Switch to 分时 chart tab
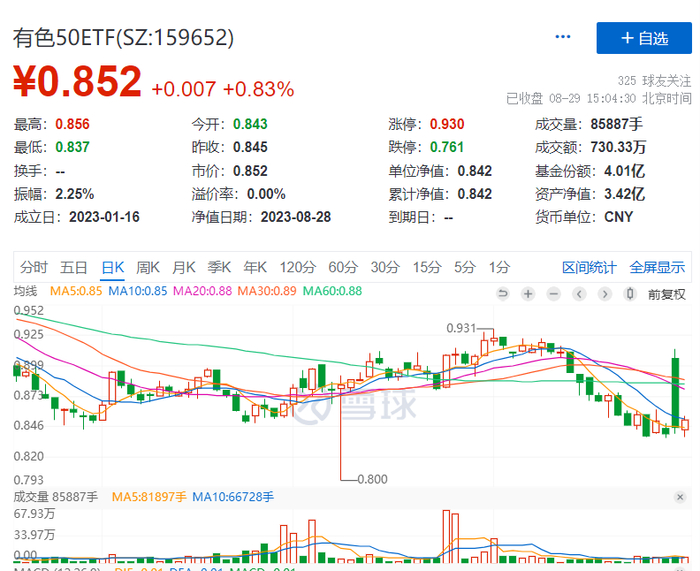This screenshot has height=571, width=700. pos(33,267)
